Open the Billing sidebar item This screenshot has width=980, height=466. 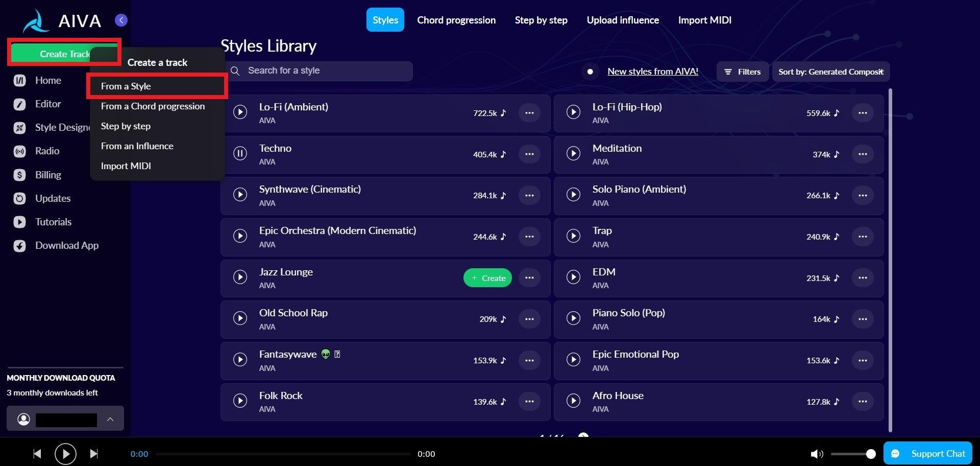click(37, 175)
